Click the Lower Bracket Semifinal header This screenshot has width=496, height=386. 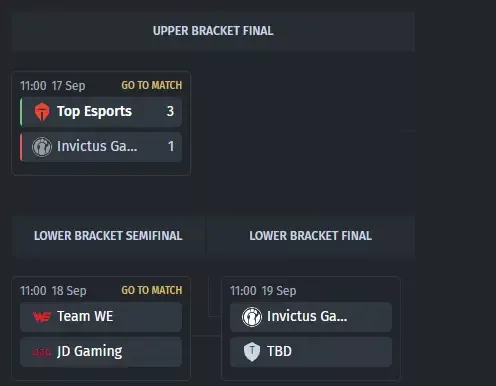pos(108,236)
